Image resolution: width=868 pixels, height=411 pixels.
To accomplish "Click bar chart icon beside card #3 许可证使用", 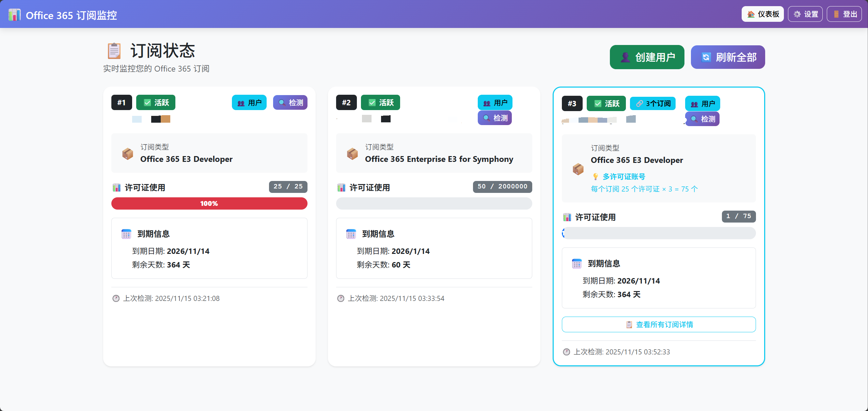I will (567, 217).
